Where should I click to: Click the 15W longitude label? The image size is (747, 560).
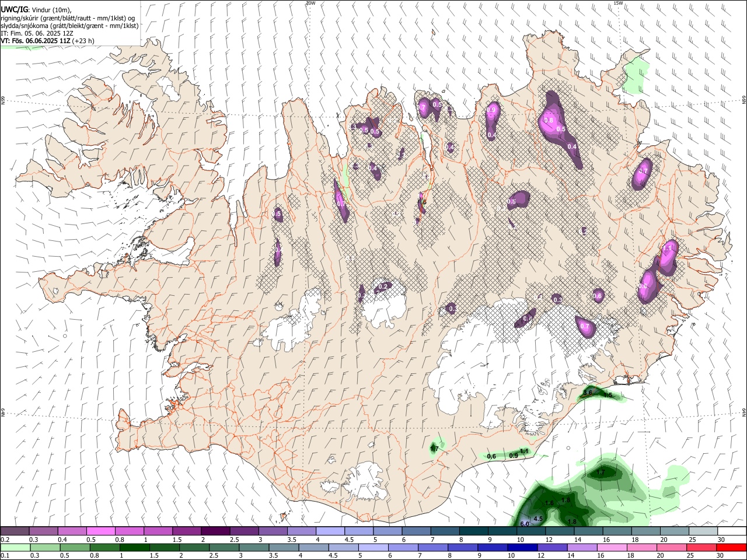point(618,3)
